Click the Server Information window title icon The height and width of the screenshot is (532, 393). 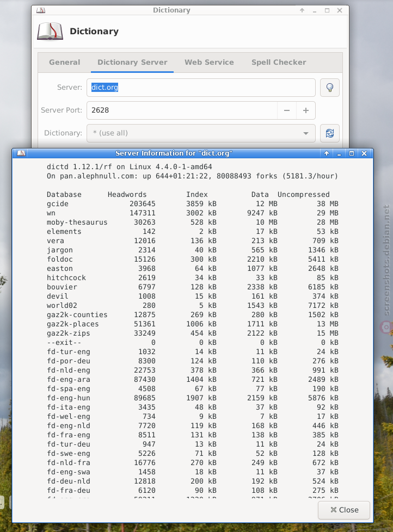point(21,153)
